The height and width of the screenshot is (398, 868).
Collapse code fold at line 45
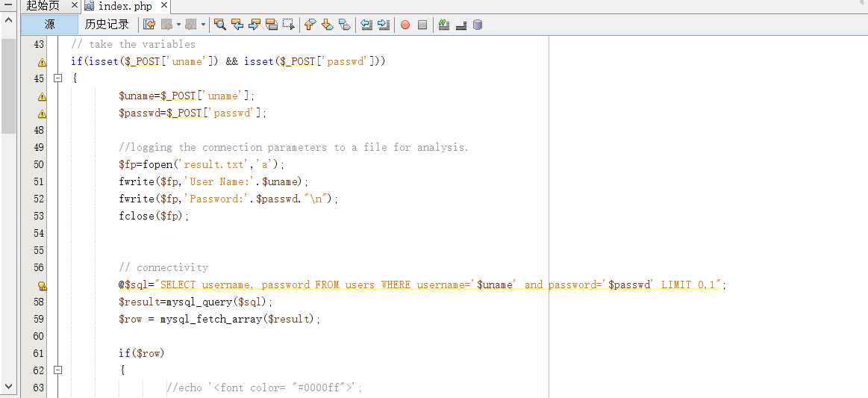(57, 78)
